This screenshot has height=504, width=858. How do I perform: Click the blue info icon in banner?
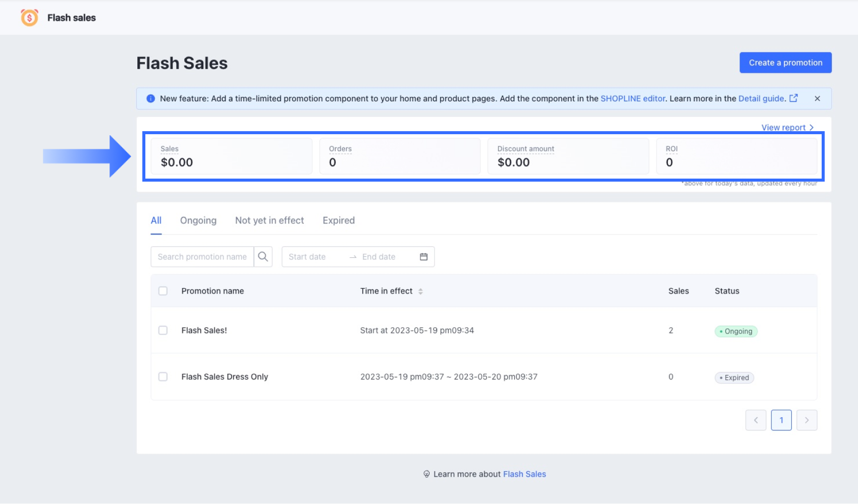click(x=150, y=99)
